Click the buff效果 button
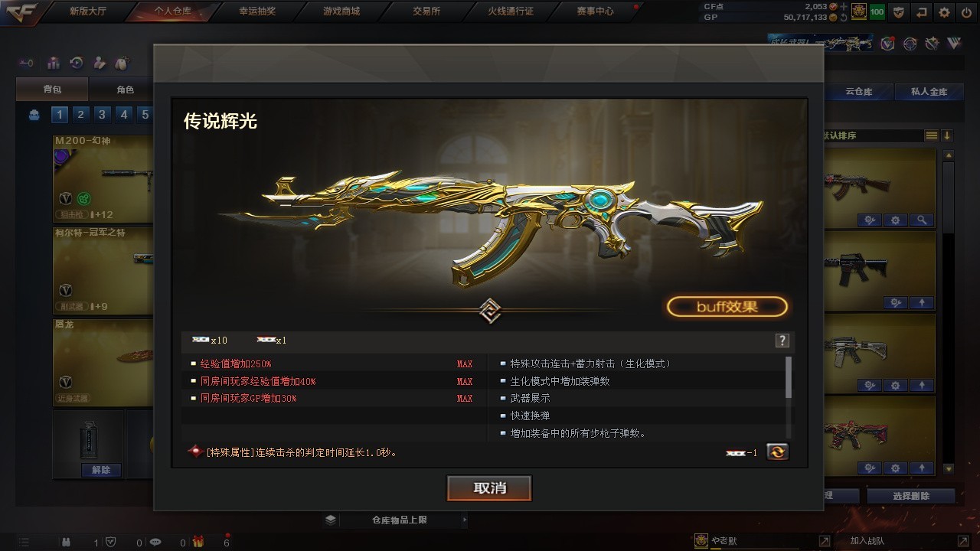Image resolution: width=980 pixels, height=551 pixels. [x=727, y=307]
